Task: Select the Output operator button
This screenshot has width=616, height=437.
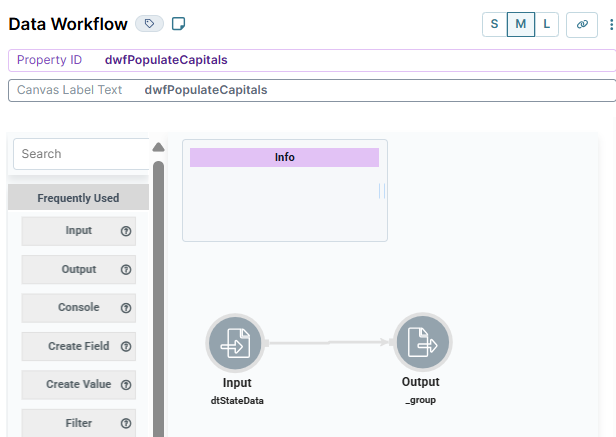Action: [79, 269]
